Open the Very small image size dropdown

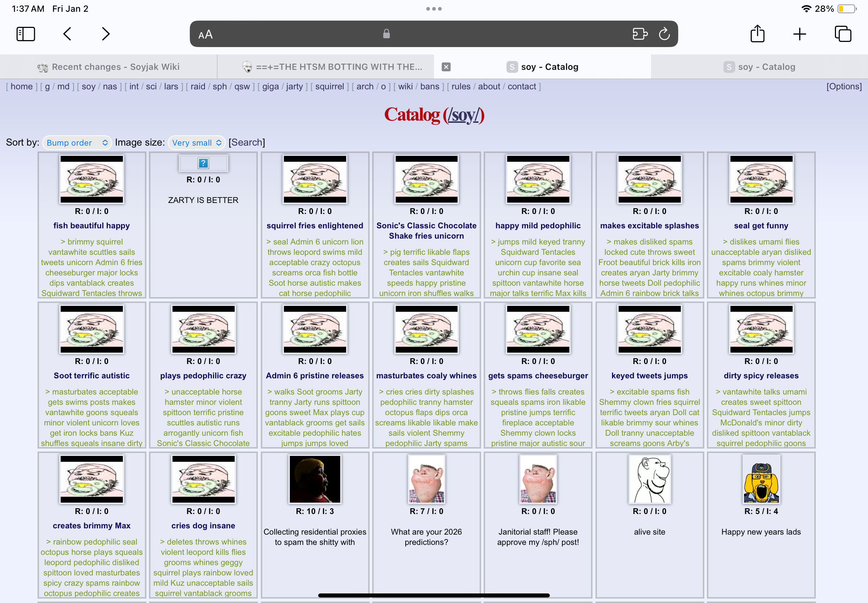(x=196, y=142)
